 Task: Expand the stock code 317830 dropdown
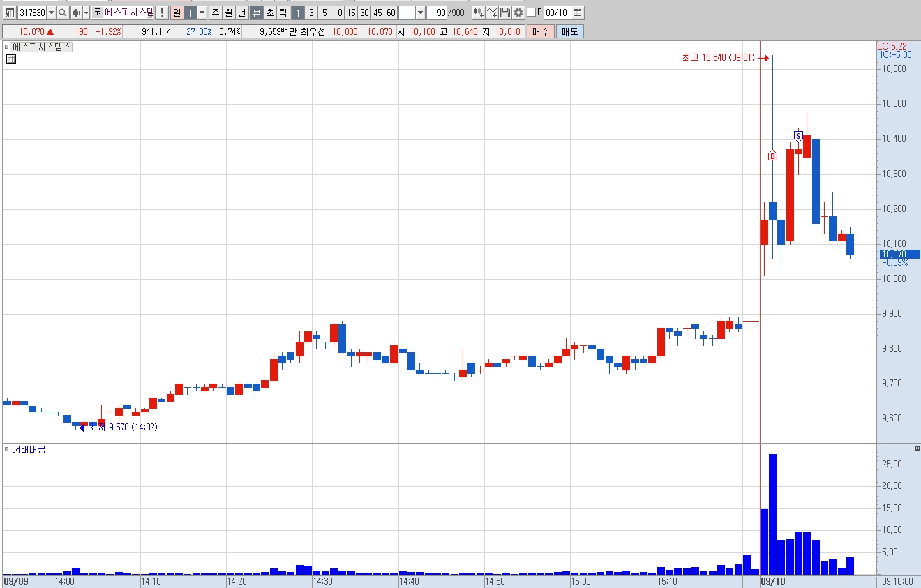(51, 13)
